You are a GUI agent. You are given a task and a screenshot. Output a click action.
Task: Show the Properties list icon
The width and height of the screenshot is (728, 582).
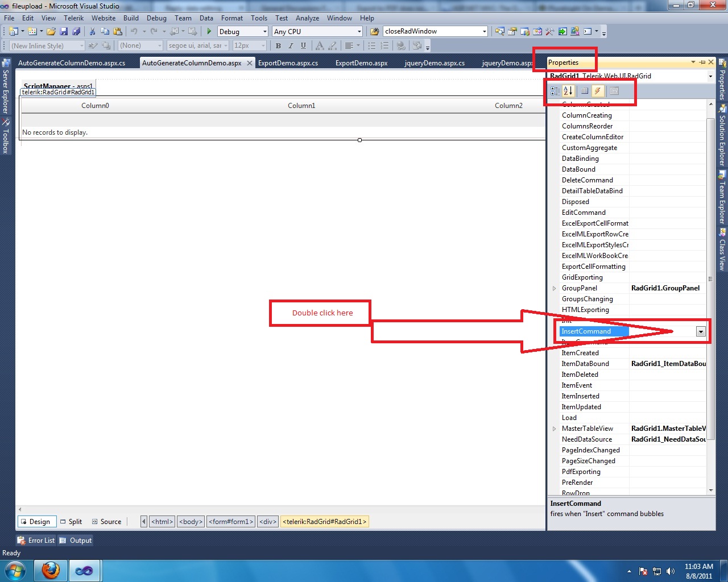click(585, 90)
